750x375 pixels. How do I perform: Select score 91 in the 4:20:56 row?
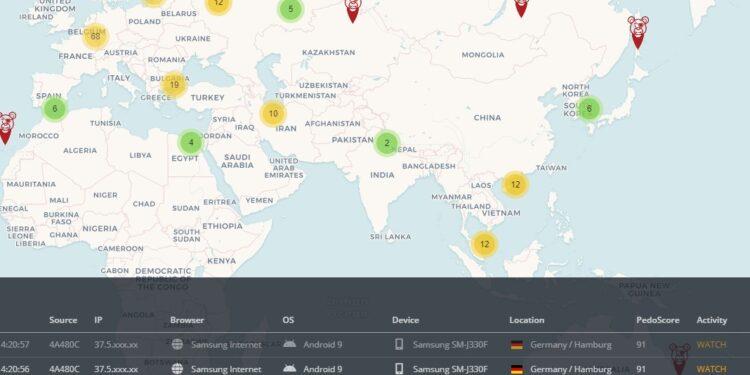click(640, 369)
